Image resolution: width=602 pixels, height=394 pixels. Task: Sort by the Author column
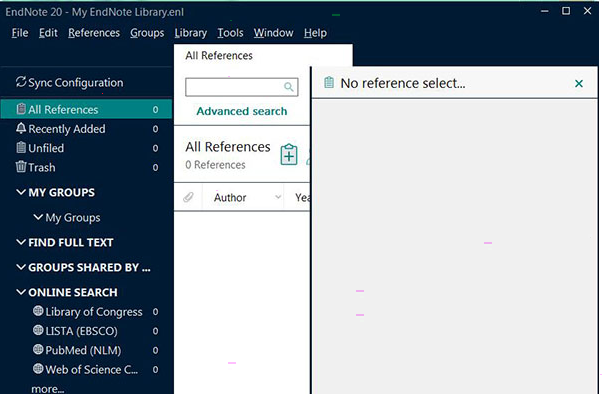tap(230, 198)
